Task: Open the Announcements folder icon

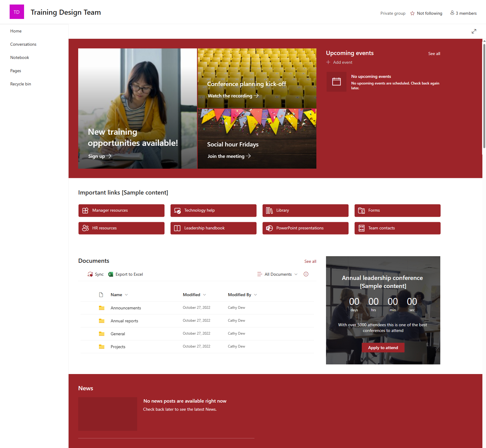Action: tap(101, 308)
